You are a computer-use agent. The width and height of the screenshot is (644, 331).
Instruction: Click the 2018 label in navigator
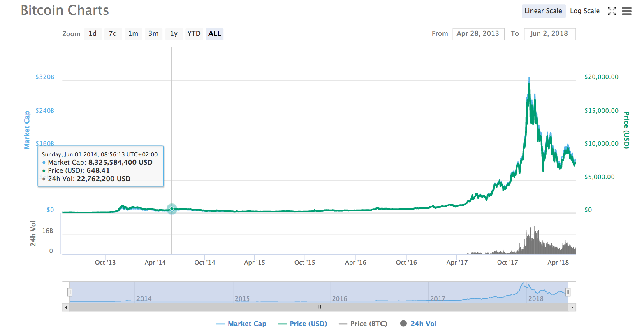[536, 299]
